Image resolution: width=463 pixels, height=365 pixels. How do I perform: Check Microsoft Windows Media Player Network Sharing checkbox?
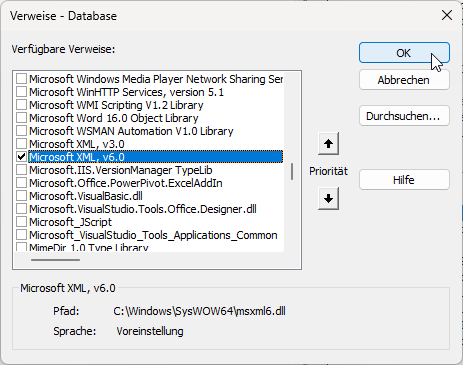pyautogui.click(x=22, y=79)
